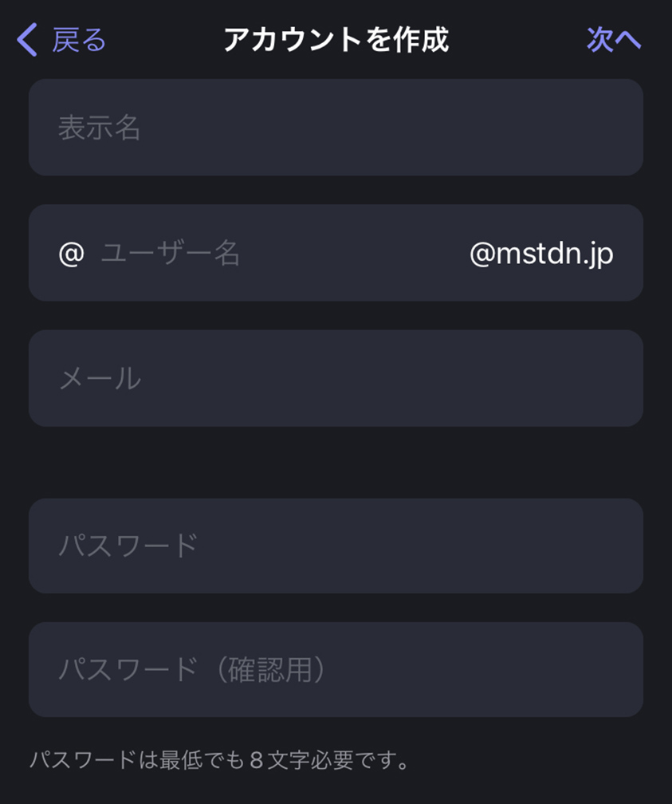Viewport: 672px width, 804px height.
Task: Click the パスワード placeholder text in first password box
Action: pos(128,545)
